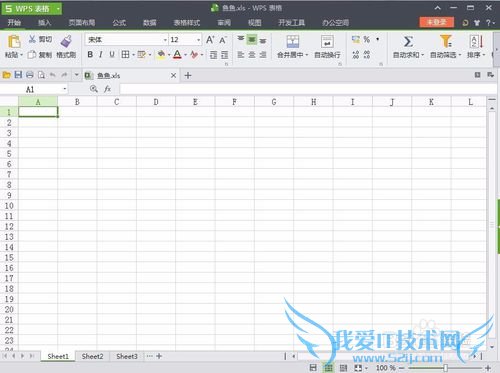Decrease decimal places icon
The image size is (500, 373).
coord(367,54)
